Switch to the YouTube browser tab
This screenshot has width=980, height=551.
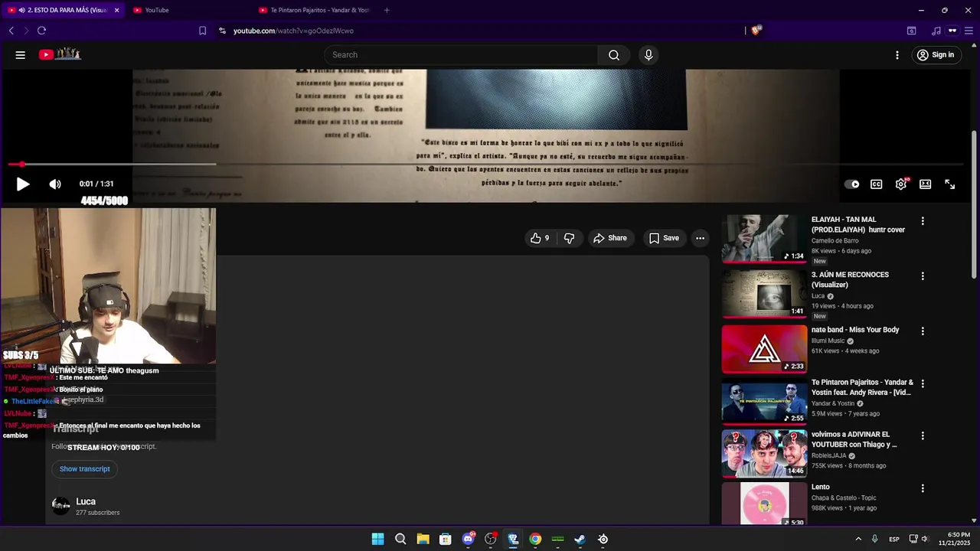click(x=188, y=10)
